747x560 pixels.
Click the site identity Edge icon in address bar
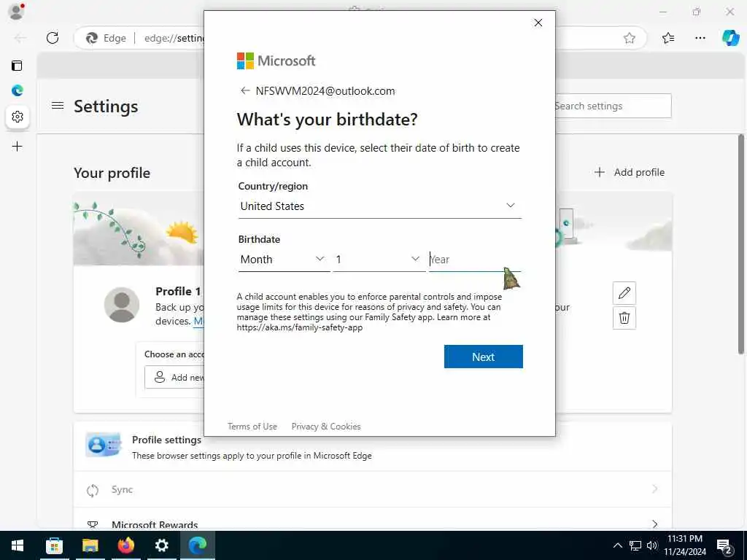pyautogui.click(x=91, y=38)
